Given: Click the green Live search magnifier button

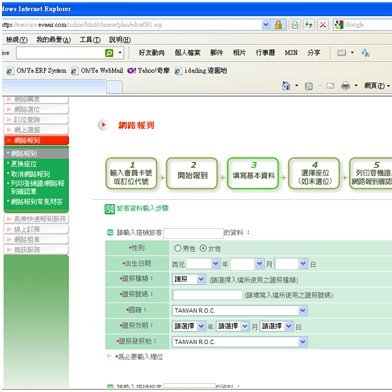Looking at the screenshot, I should (109, 53).
